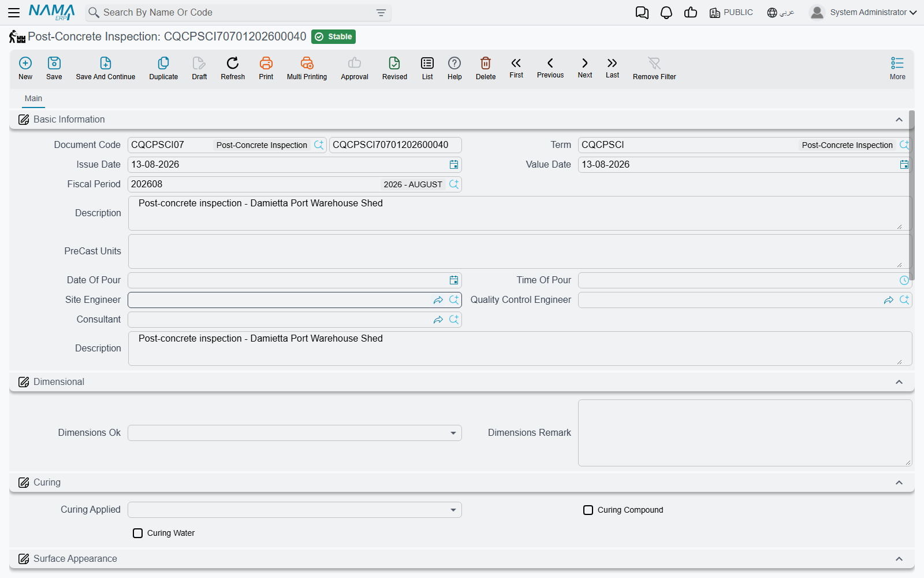Refresh the current record

pyautogui.click(x=233, y=68)
